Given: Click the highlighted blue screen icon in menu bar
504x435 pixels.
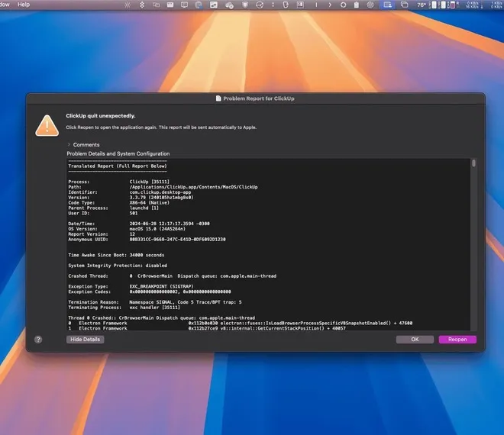Looking at the screenshot, I should pyautogui.click(x=388, y=5).
